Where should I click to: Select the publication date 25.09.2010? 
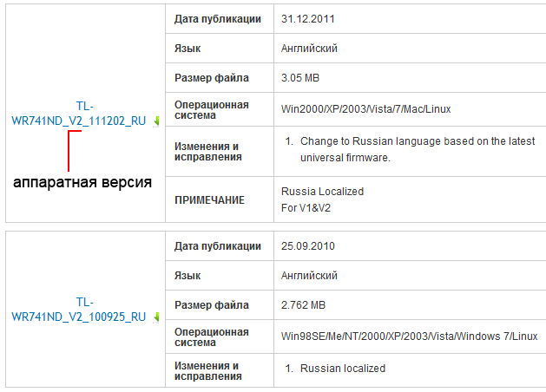click(x=308, y=246)
